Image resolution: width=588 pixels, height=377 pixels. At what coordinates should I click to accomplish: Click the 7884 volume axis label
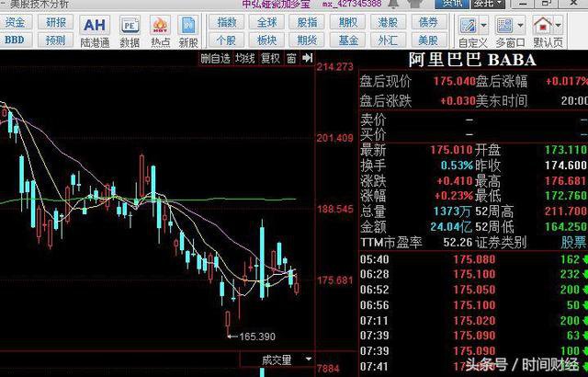tap(328, 369)
